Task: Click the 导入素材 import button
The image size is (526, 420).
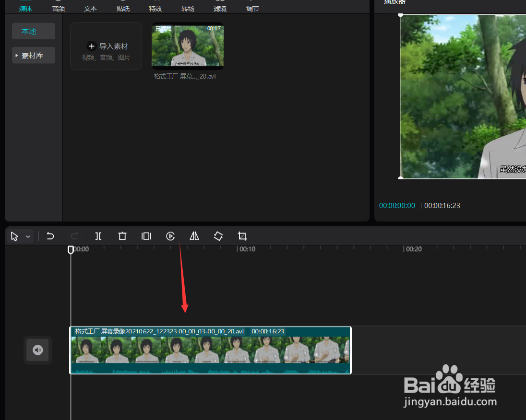Action: pos(106,46)
